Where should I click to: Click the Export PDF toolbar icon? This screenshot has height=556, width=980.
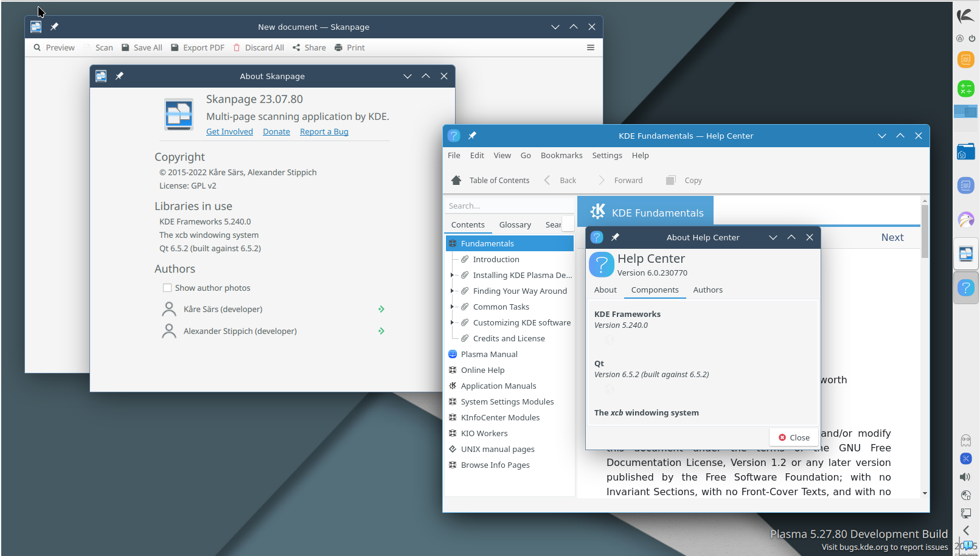[175, 47]
